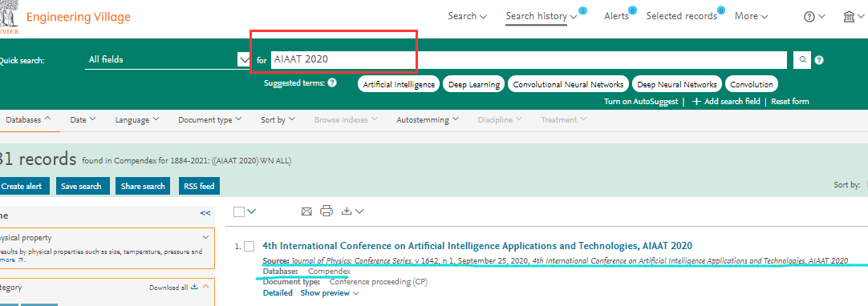This screenshot has width=868, height=306.
Task: Click 'Compendex' database value text
Action: (330, 272)
